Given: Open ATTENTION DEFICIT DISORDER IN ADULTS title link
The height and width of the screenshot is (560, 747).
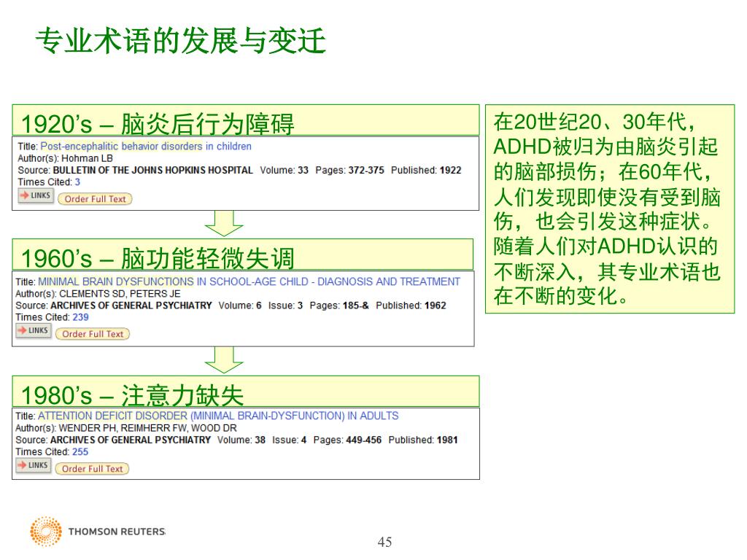Looking at the screenshot, I should pyautogui.click(x=217, y=416).
